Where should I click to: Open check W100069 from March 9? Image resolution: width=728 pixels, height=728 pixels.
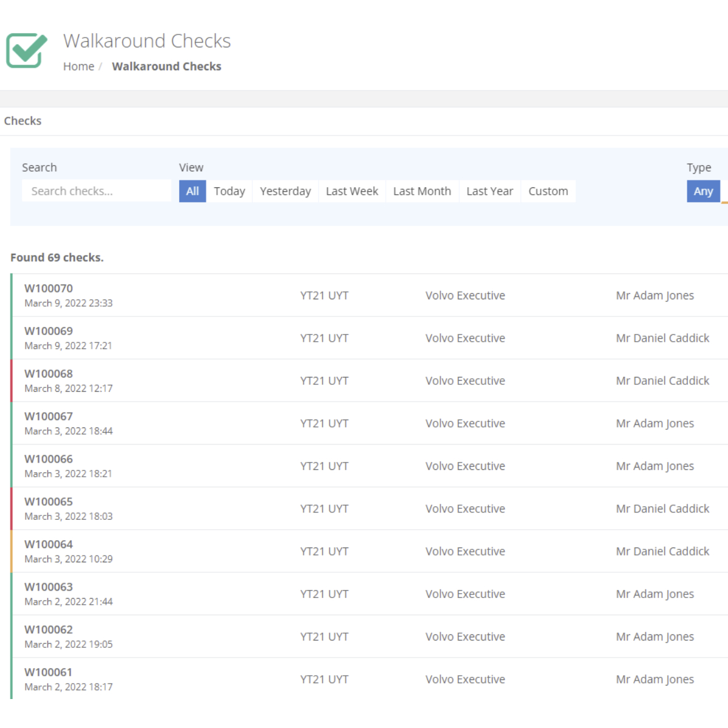click(x=369, y=338)
